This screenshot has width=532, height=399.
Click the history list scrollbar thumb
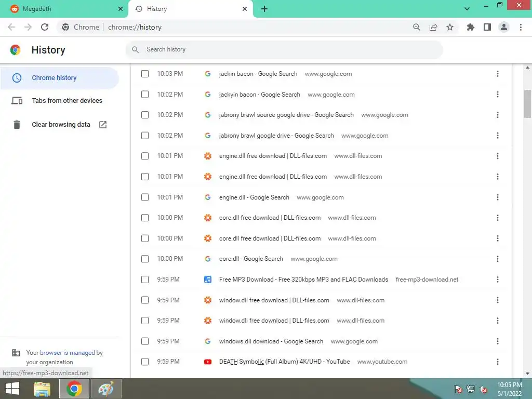tap(527, 103)
